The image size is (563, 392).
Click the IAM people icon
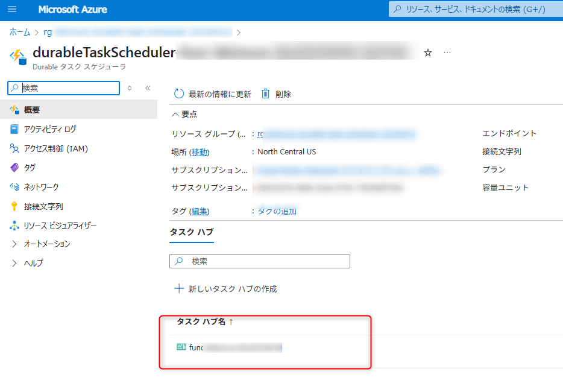14,148
